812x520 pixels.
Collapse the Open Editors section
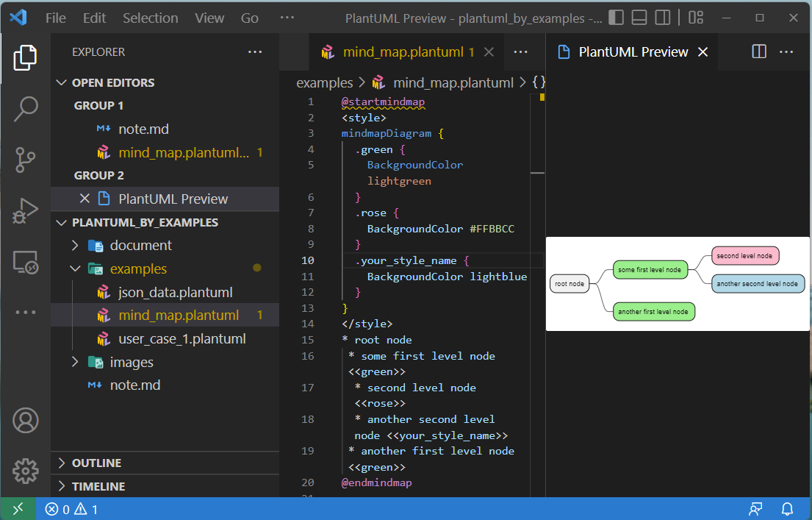point(61,82)
